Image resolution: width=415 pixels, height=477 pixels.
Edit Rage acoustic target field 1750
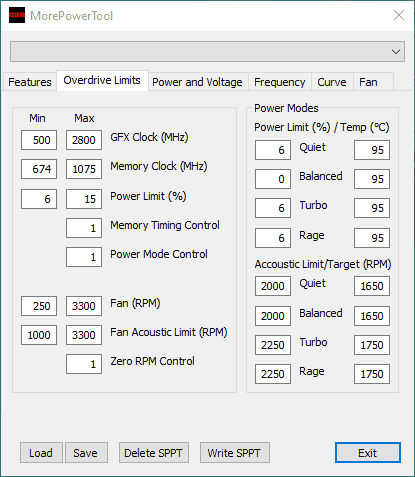tap(372, 374)
